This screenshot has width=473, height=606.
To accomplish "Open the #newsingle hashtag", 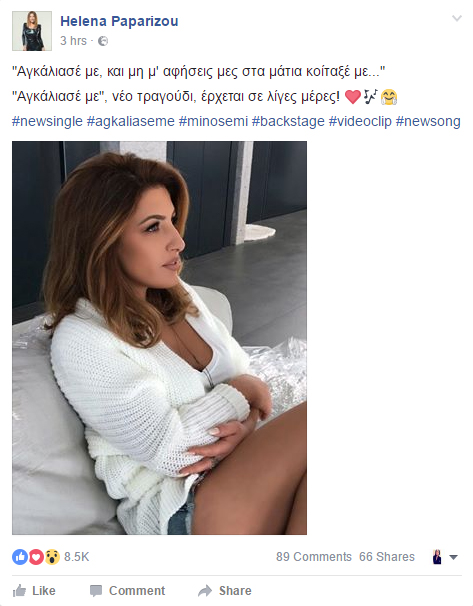I will 47,121.
